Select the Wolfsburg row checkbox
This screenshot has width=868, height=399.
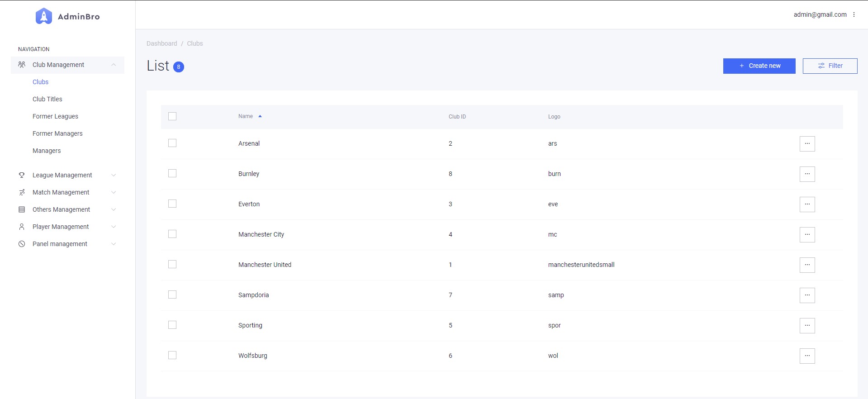pyautogui.click(x=172, y=355)
